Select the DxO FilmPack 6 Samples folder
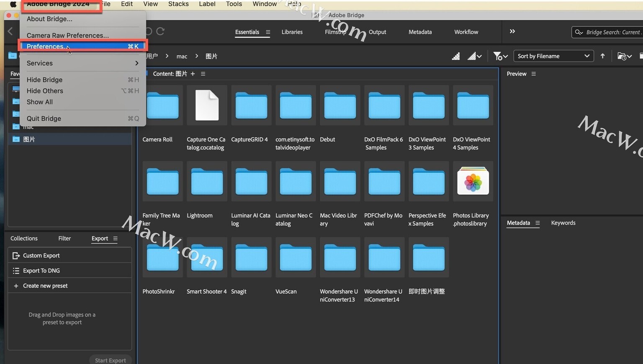The width and height of the screenshot is (643, 364). (384, 105)
